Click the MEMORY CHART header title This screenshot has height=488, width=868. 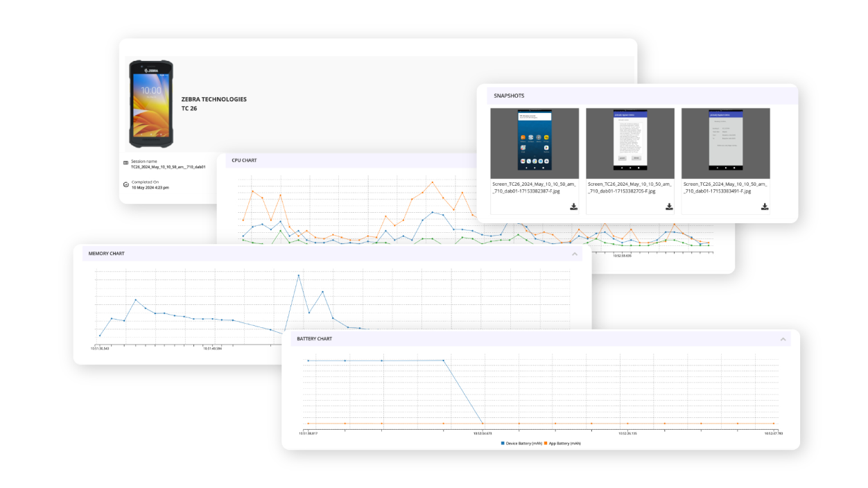(x=106, y=254)
